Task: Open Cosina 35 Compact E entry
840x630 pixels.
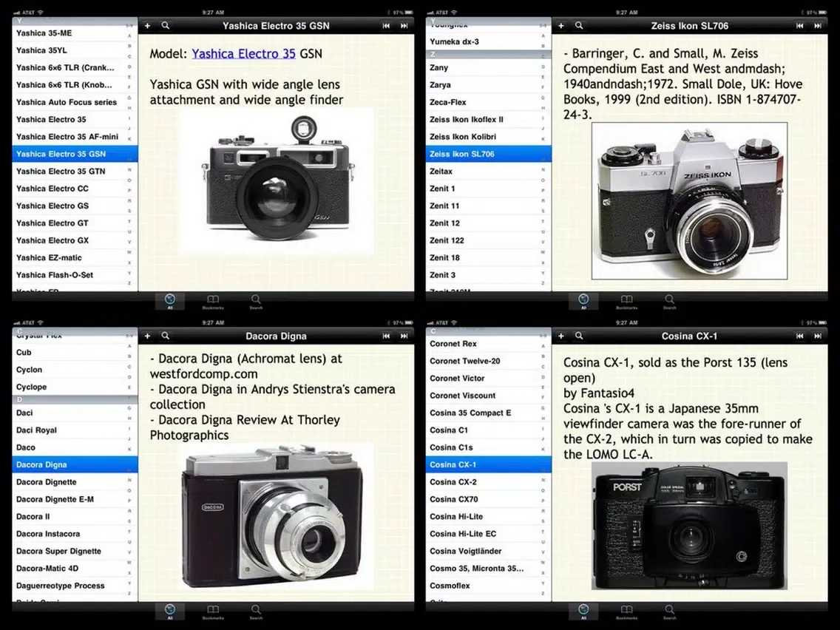Action: tap(488, 413)
